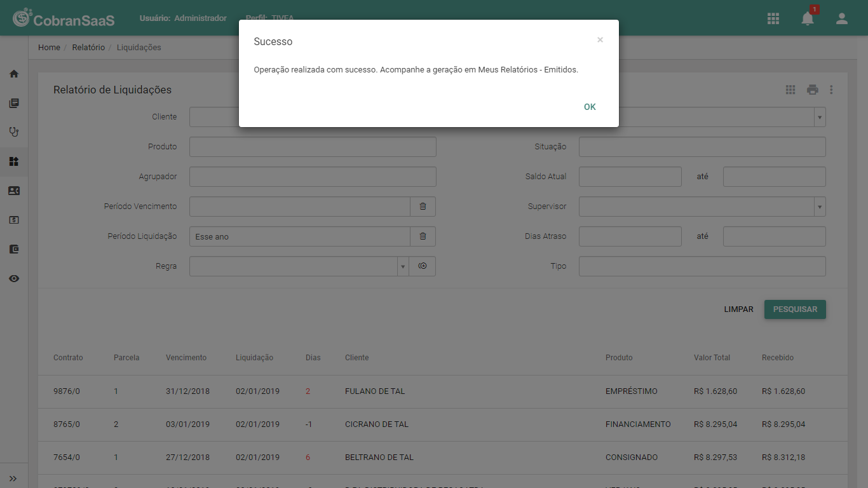This screenshot has height=488, width=868.
Task: Expand the dropdown arrow right of dialog
Action: 820,117
